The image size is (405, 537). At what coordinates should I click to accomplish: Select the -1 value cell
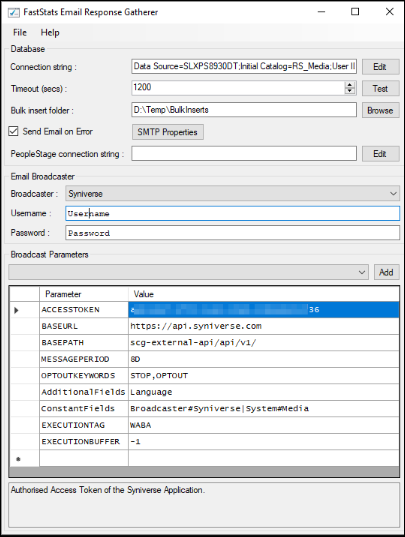click(x=264, y=441)
